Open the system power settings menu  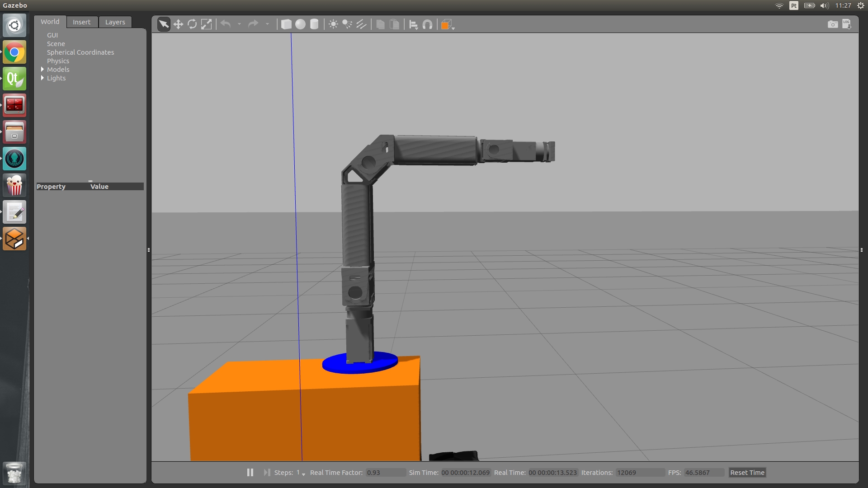click(860, 5)
